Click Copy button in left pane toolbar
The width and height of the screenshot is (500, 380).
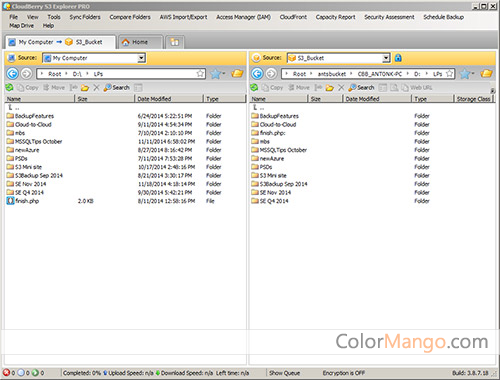(x=28, y=88)
